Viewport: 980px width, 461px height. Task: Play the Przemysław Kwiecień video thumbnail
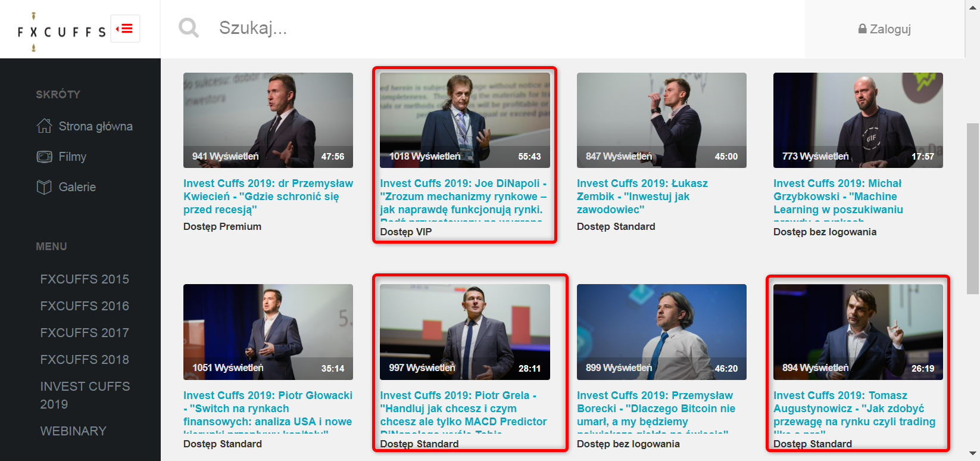click(x=268, y=120)
